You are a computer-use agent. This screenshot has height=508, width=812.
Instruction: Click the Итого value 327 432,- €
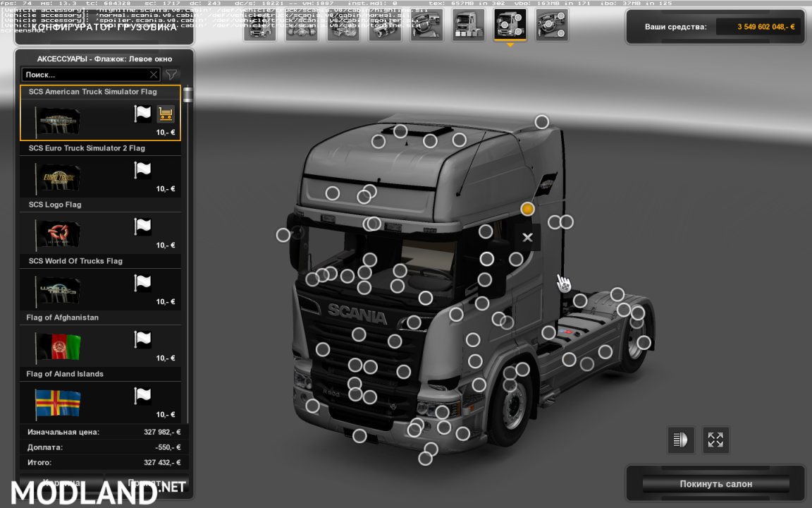[x=162, y=462]
